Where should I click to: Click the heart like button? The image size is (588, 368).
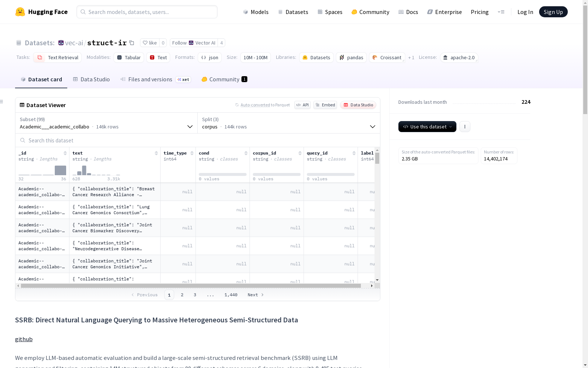(x=150, y=43)
